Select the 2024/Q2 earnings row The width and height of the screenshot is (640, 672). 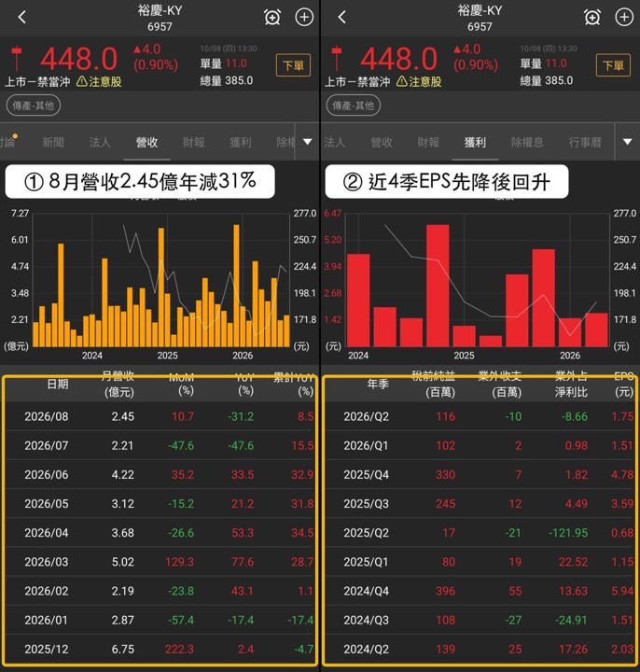click(x=480, y=649)
